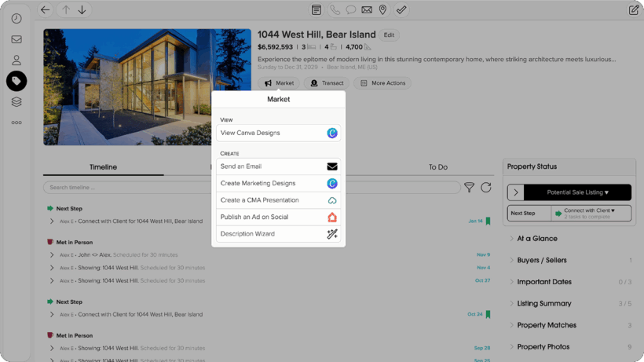This screenshot has width=644, height=362.
Task: Click the $6,592,593 price
Action: (x=275, y=47)
